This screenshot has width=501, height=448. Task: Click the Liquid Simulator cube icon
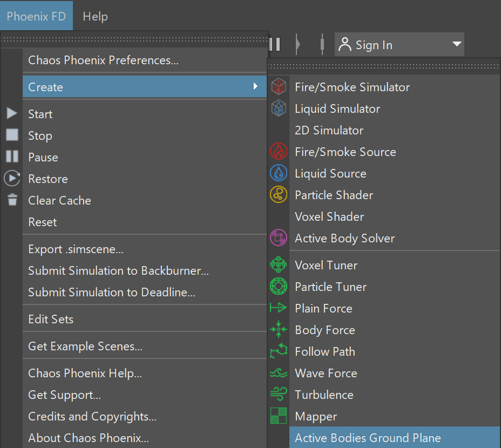(279, 108)
